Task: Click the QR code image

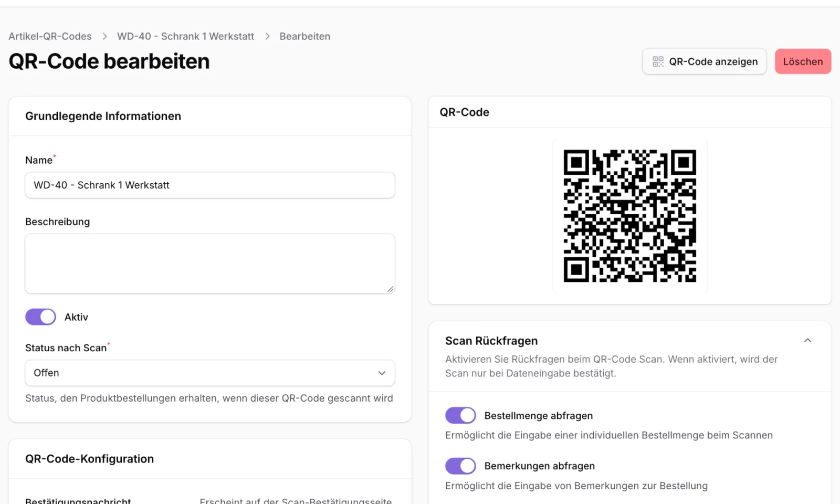Action: click(x=630, y=216)
